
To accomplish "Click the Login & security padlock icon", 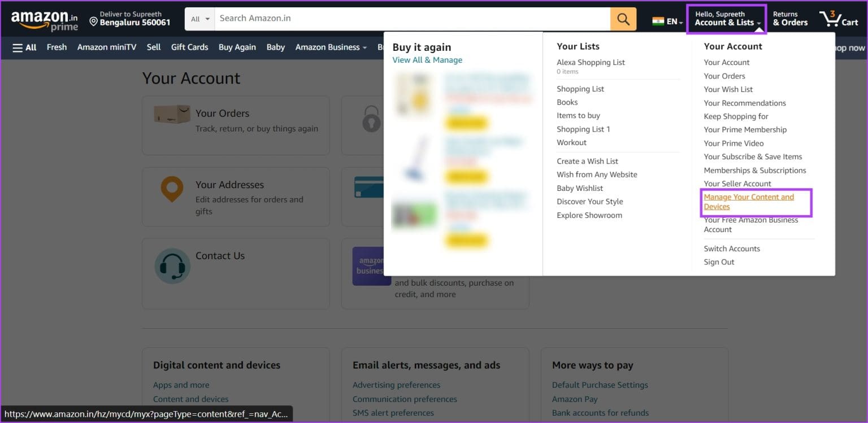I will [x=371, y=119].
